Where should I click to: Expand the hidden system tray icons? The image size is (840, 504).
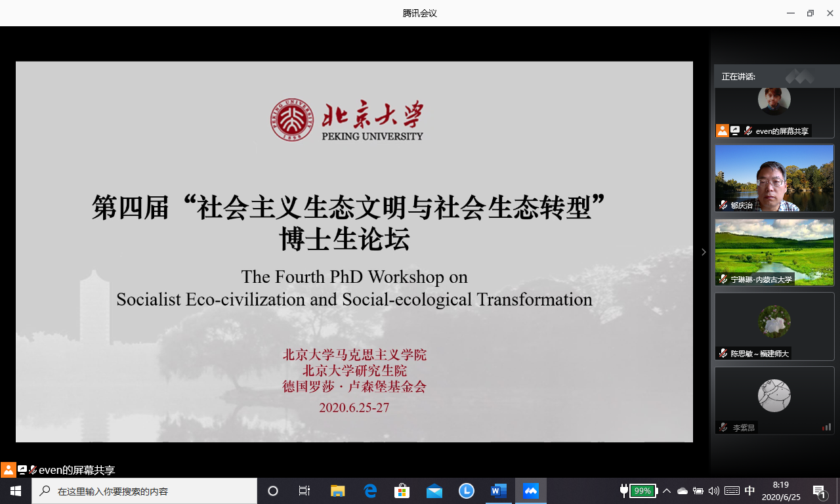667,491
